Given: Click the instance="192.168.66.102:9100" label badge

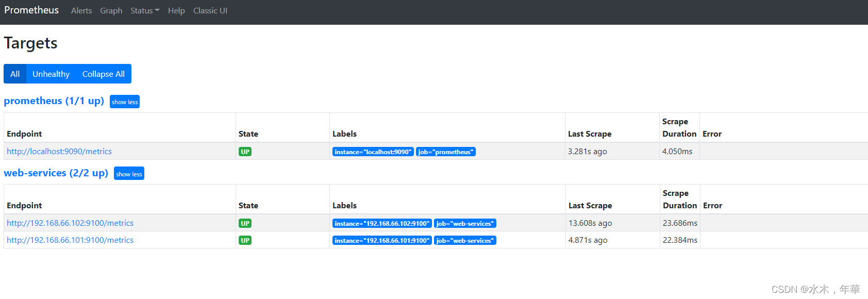Looking at the screenshot, I should 382,223.
